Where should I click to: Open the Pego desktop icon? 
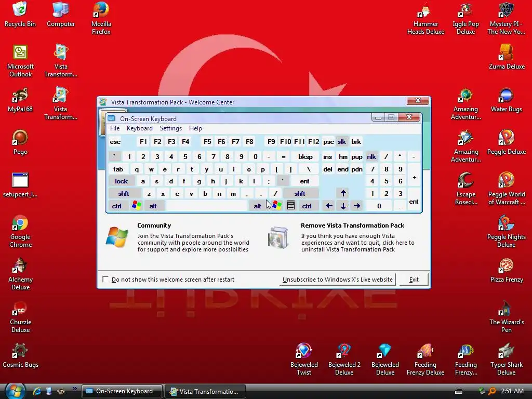tap(20, 142)
